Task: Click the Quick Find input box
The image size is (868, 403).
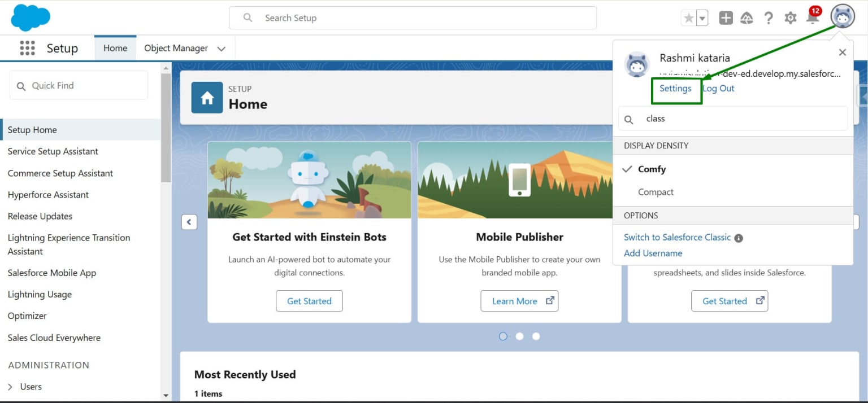Action: pyautogui.click(x=79, y=86)
